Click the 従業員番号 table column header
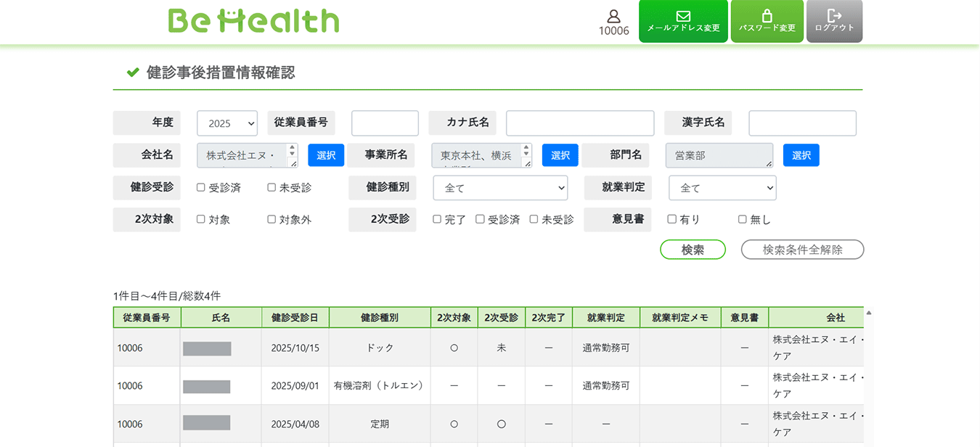 [147, 318]
